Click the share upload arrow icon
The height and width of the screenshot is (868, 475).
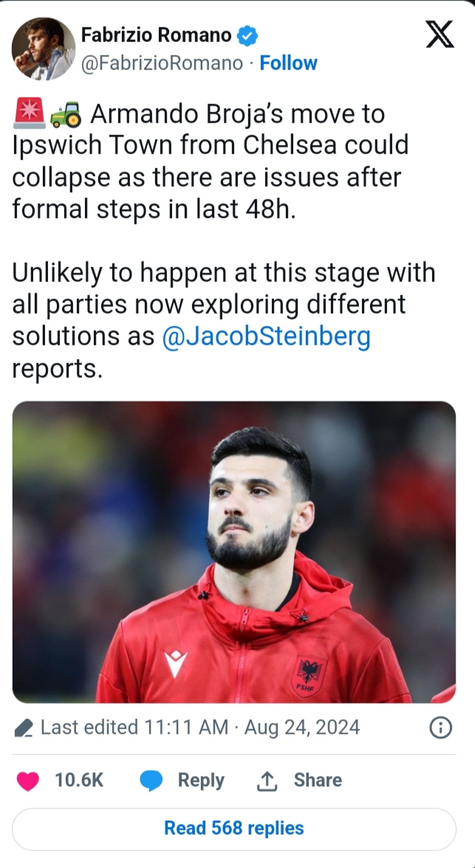[266, 781]
